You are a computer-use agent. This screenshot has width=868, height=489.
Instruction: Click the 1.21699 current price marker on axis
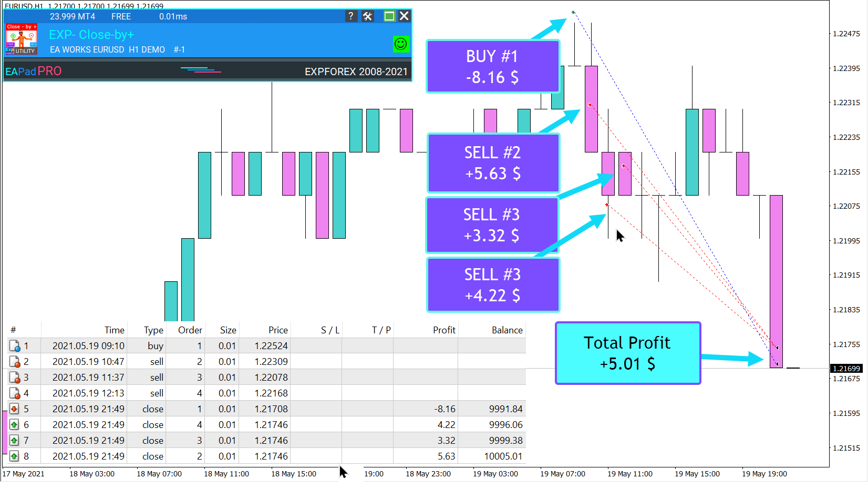846,369
